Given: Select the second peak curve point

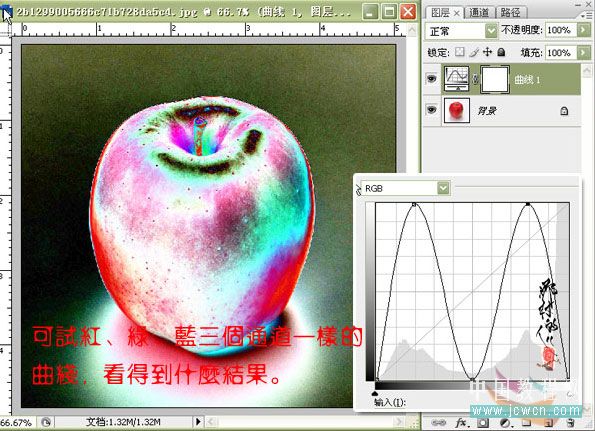Looking at the screenshot, I should (x=528, y=204).
